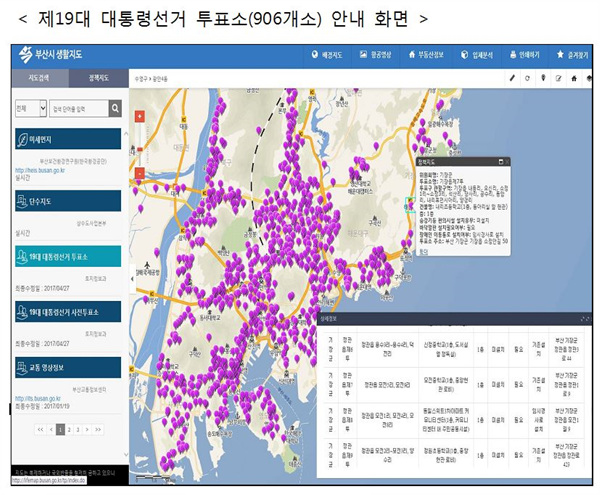Click the leaf icon on 미세먼지
The width and height of the screenshot is (600, 495).
pos(23,140)
